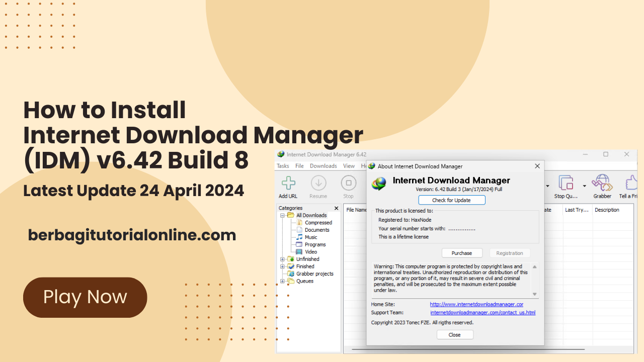Screen dimensions: 644x362
Task: Click the Purchase button
Action: (x=462, y=253)
